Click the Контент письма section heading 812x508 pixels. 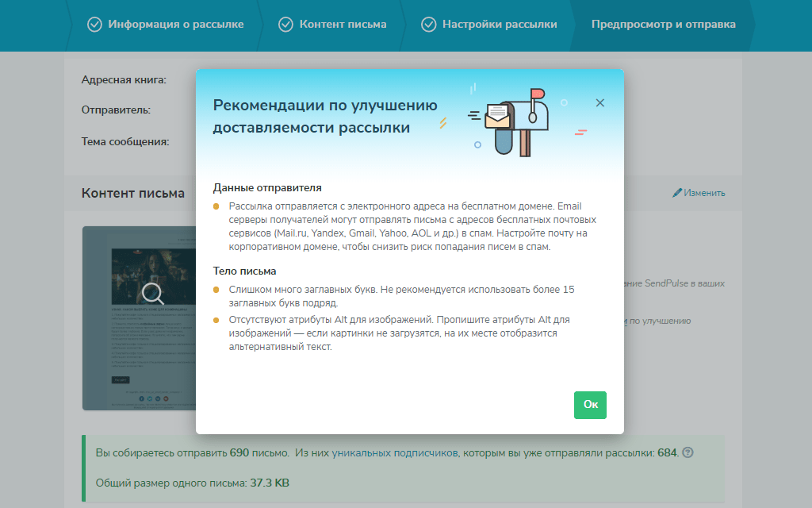click(x=133, y=193)
